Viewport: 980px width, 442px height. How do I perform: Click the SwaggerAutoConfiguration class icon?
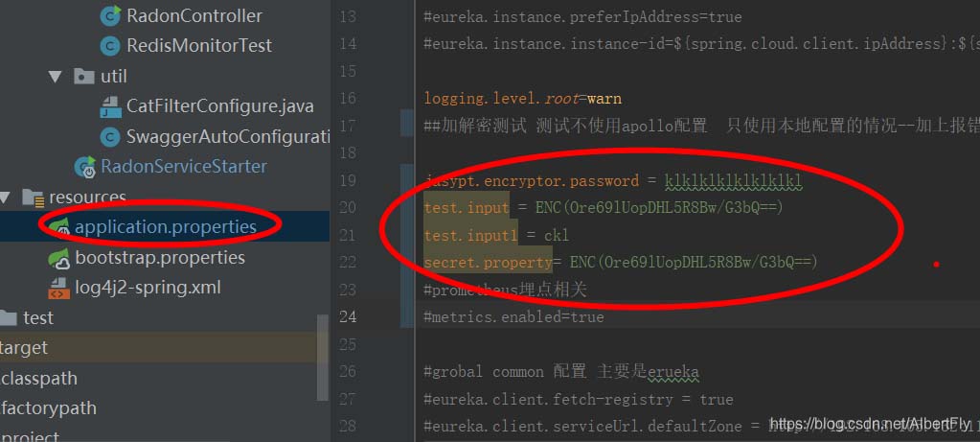point(110,136)
